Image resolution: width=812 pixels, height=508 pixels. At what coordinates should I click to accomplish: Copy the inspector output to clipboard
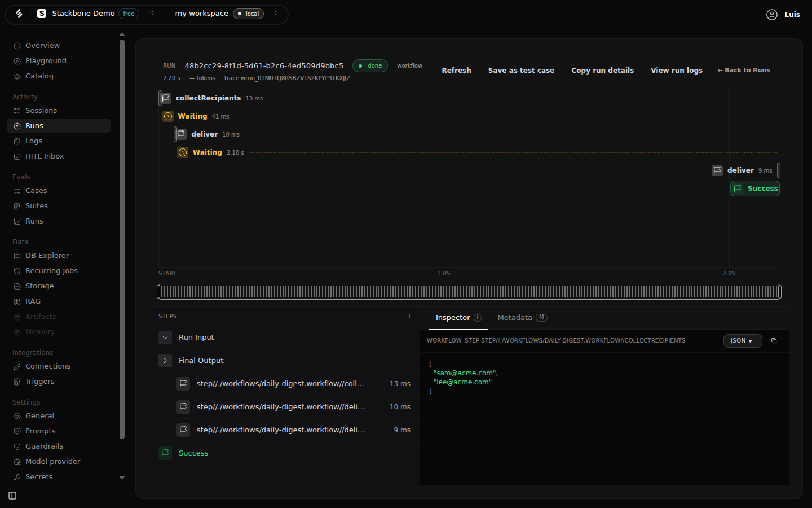774,341
